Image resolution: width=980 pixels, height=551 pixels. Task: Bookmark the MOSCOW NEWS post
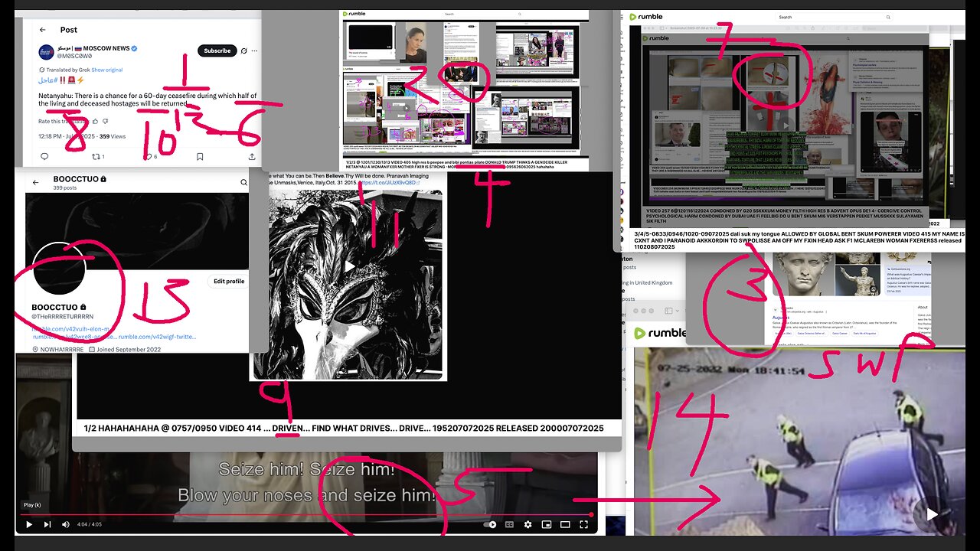coord(200,156)
